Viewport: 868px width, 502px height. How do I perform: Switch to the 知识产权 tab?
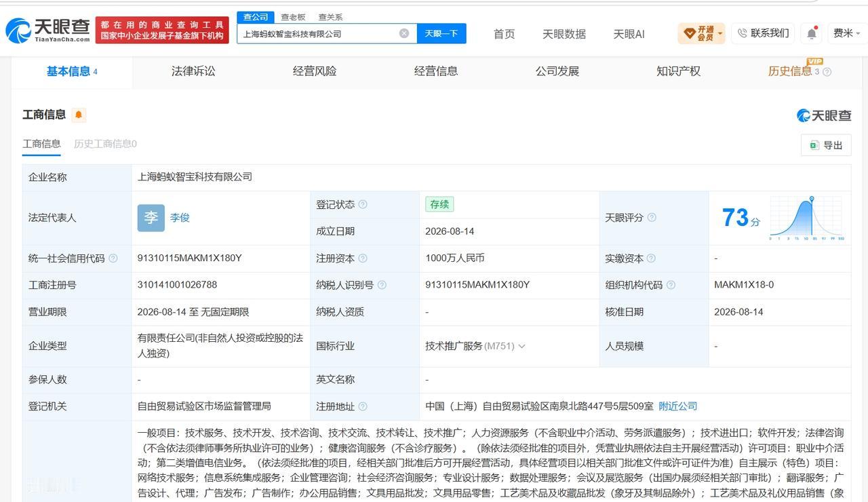click(678, 71)
